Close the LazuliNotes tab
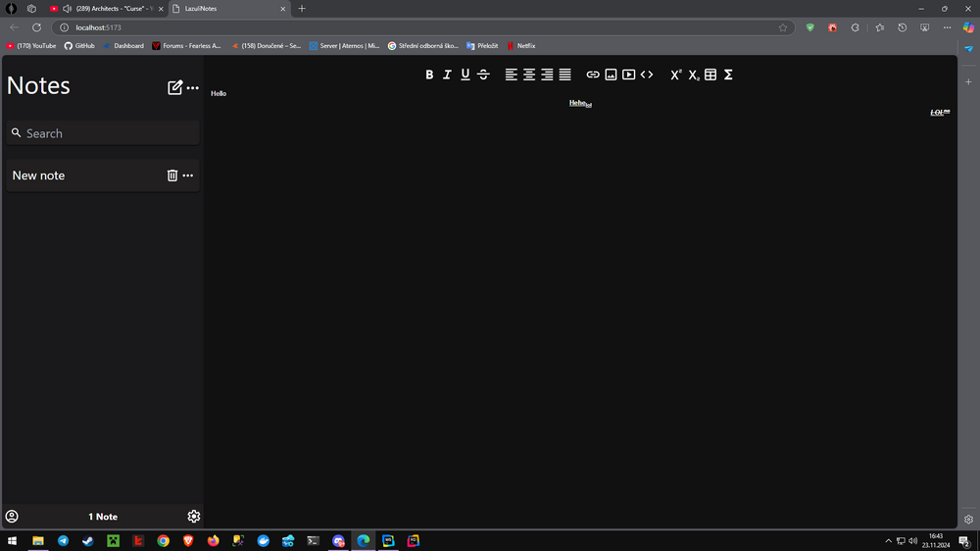This screenshot has height=551, width=980. point(282,9)
